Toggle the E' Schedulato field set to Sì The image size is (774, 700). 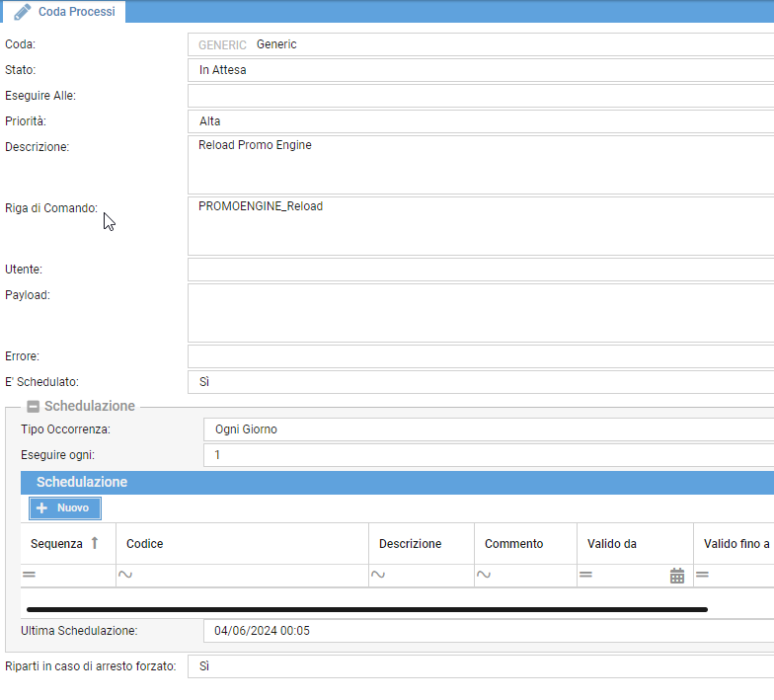(480, 381)
